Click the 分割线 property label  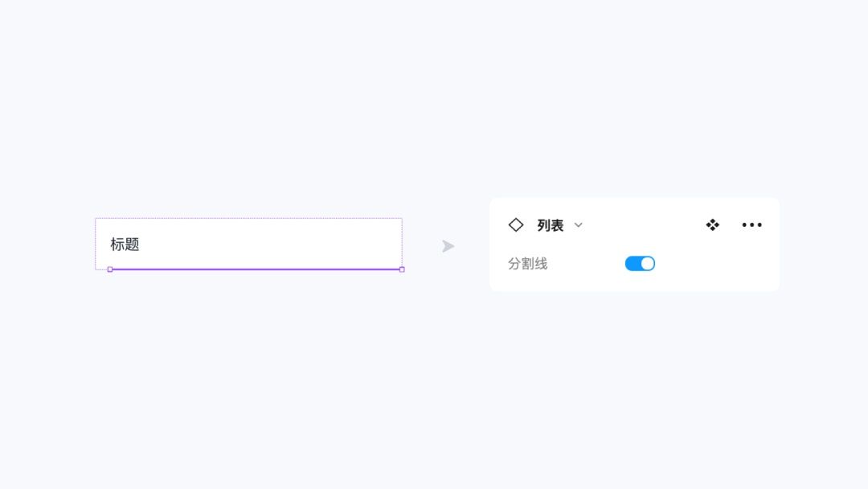pos(527,264)
